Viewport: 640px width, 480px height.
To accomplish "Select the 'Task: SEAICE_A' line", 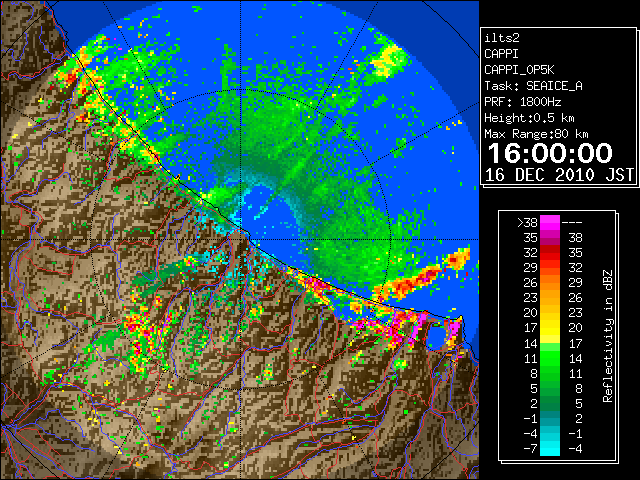I will pos(533,86).
